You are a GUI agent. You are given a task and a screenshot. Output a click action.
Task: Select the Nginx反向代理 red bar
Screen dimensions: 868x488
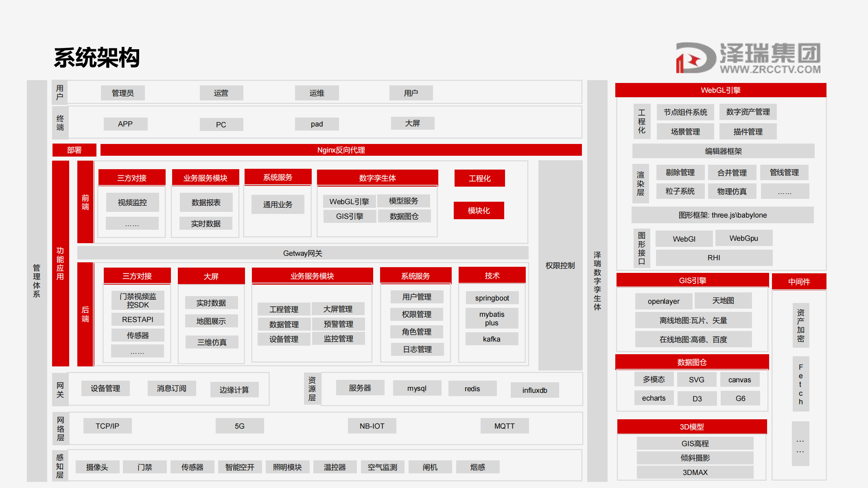coord(341,150)
